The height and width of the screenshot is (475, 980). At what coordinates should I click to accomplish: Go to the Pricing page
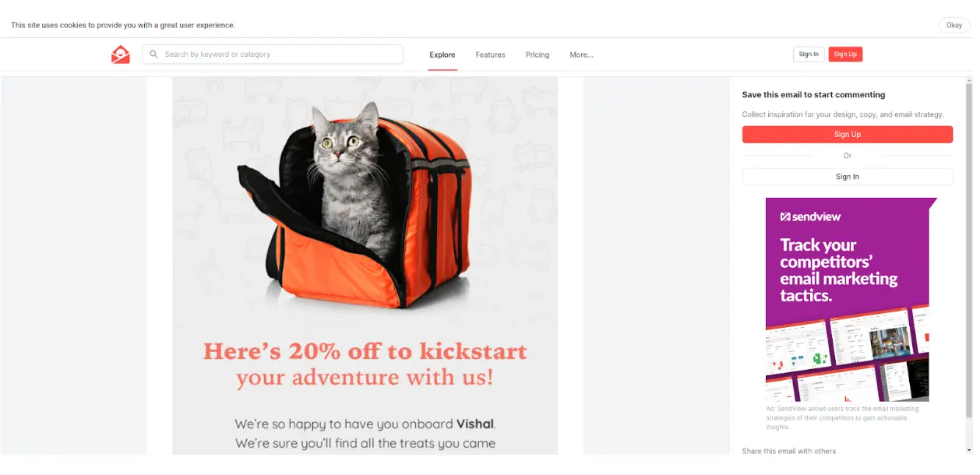click(538, 55)
